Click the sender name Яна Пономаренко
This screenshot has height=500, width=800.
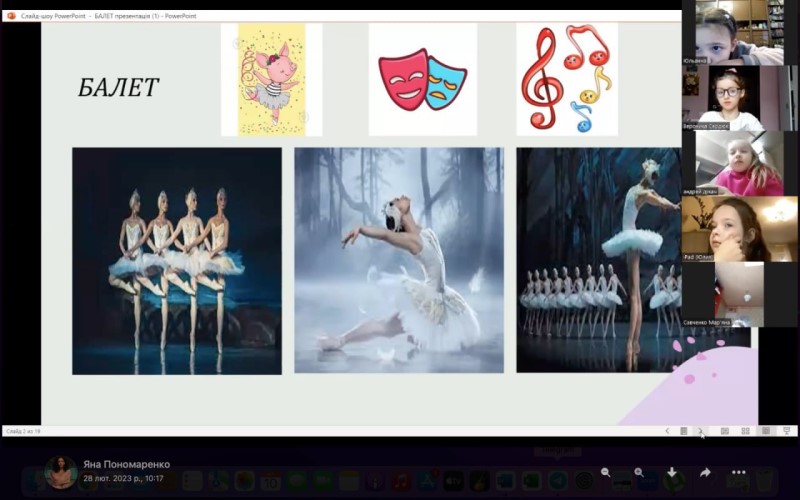(127, 464)
